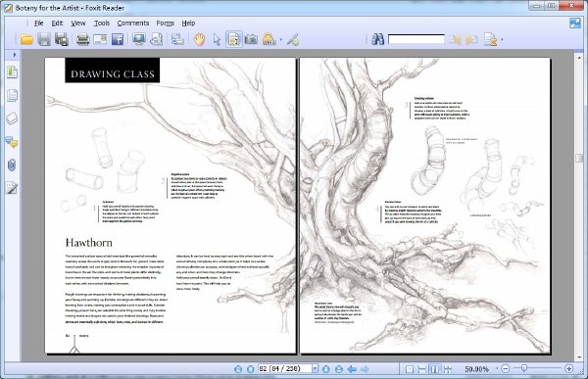Jump to the previous search result

pos(455,39)
